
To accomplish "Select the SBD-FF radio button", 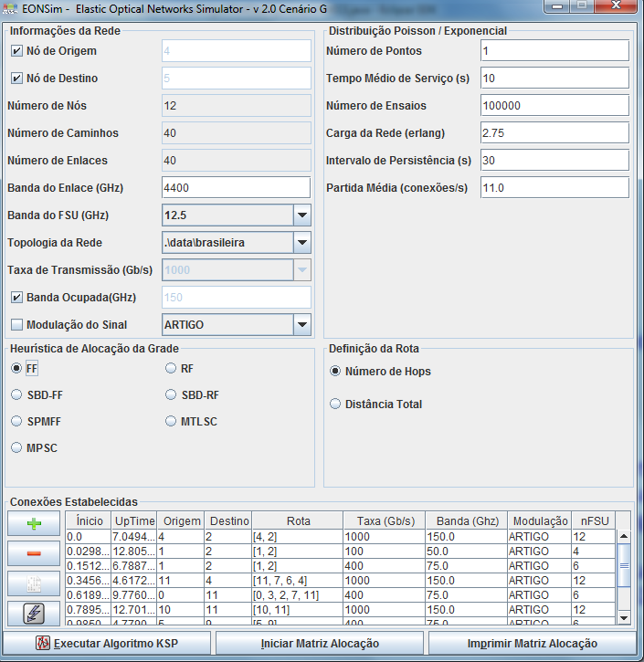I will (16, 394).
